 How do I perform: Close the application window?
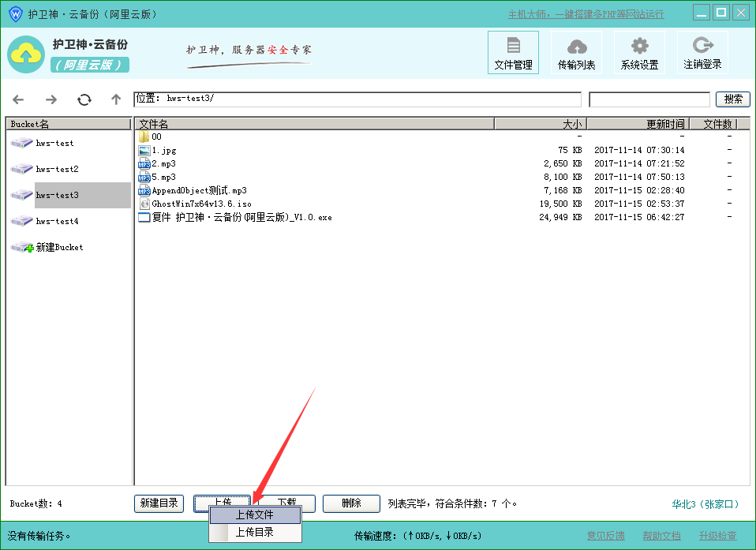coord(740,13)
